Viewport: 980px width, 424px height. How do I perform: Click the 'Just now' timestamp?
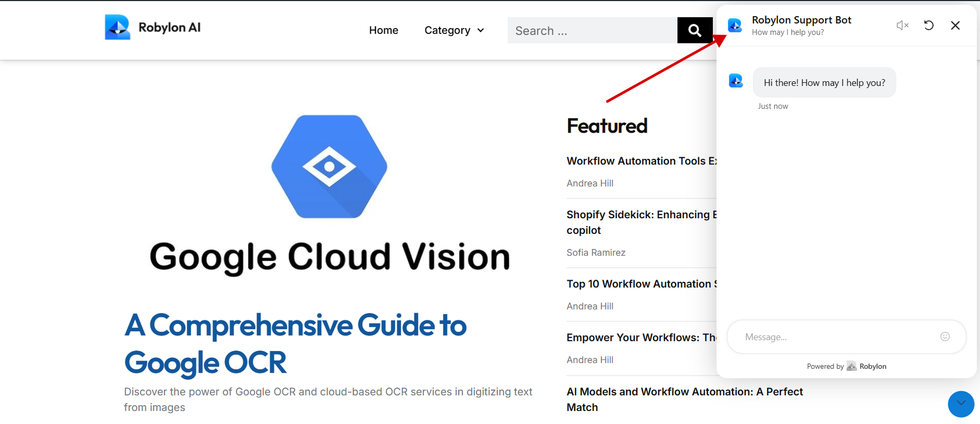[773, 106]
